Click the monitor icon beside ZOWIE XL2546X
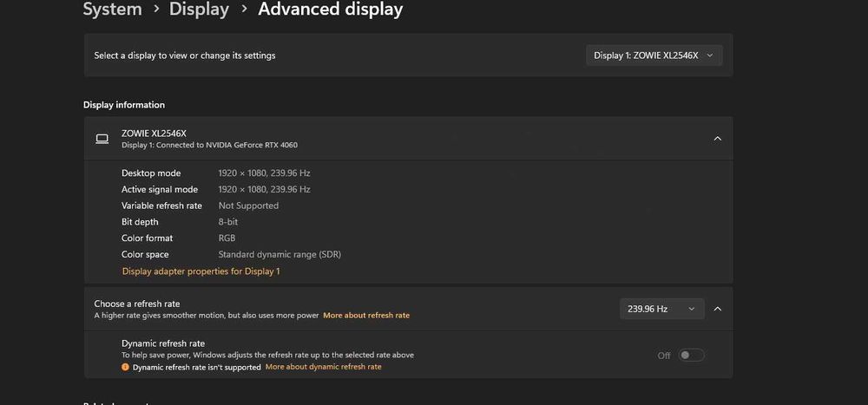 coord(102,139)
